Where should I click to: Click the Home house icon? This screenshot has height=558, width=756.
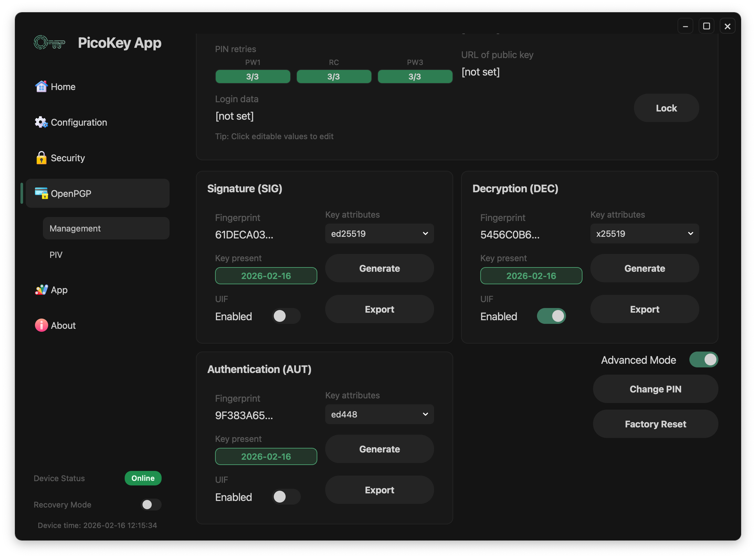[41, 86]
